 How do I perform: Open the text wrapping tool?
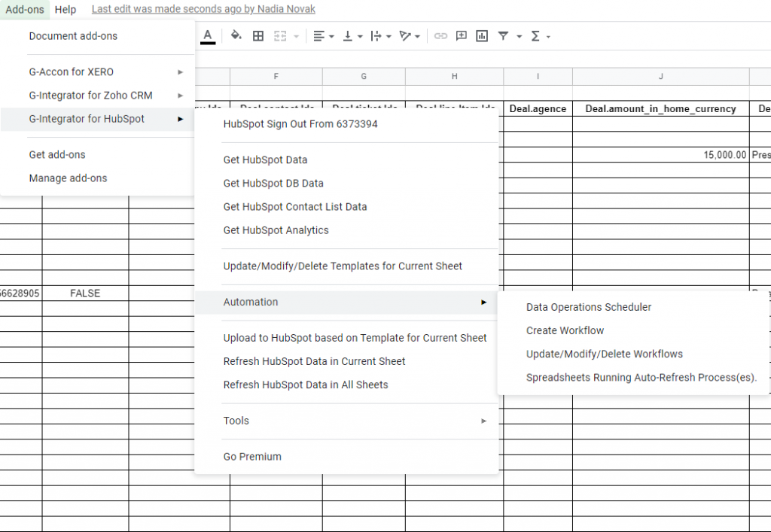(x=380, y=36)
